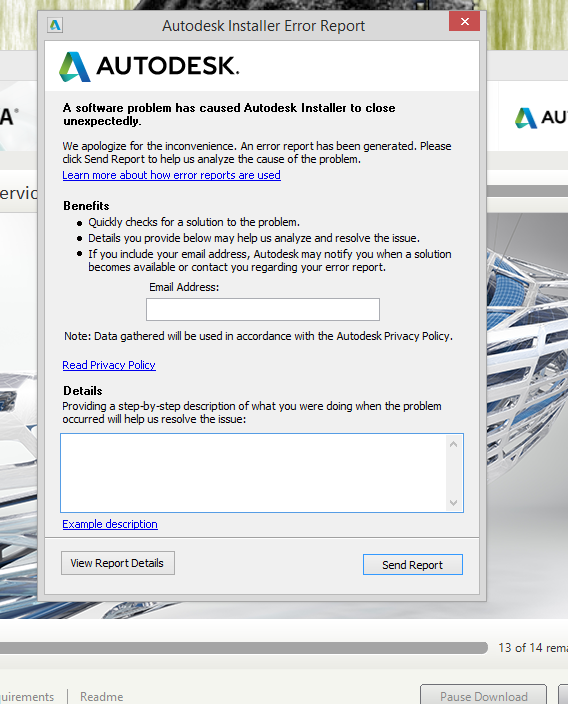Click the Autodesk logo in the background installer window

541,118
